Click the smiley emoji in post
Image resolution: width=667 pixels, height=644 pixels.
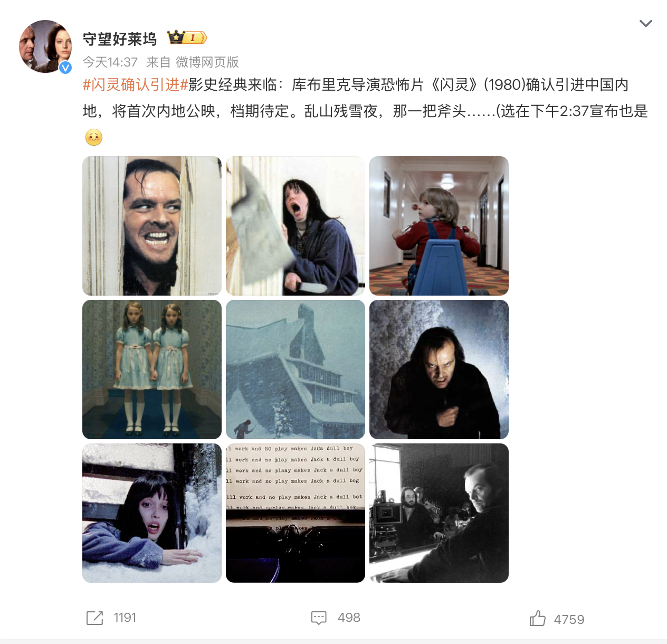point(94,138)
